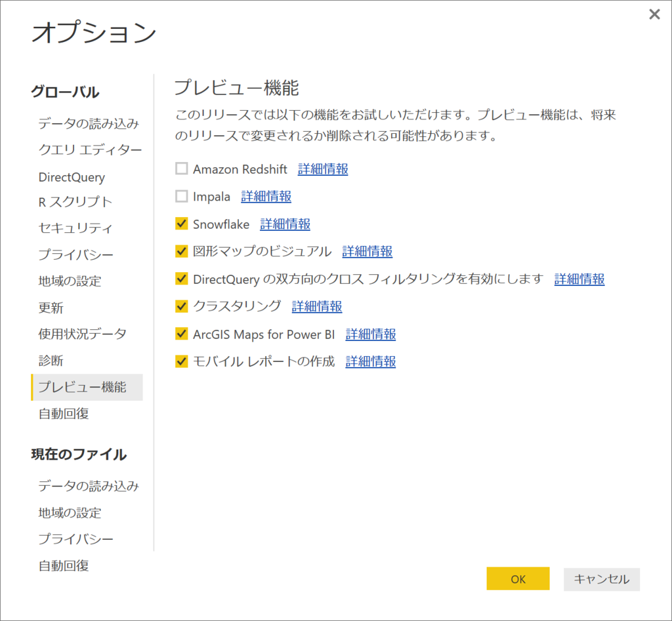
Task: Open the 診断 settings page
Action: point(51,361)
